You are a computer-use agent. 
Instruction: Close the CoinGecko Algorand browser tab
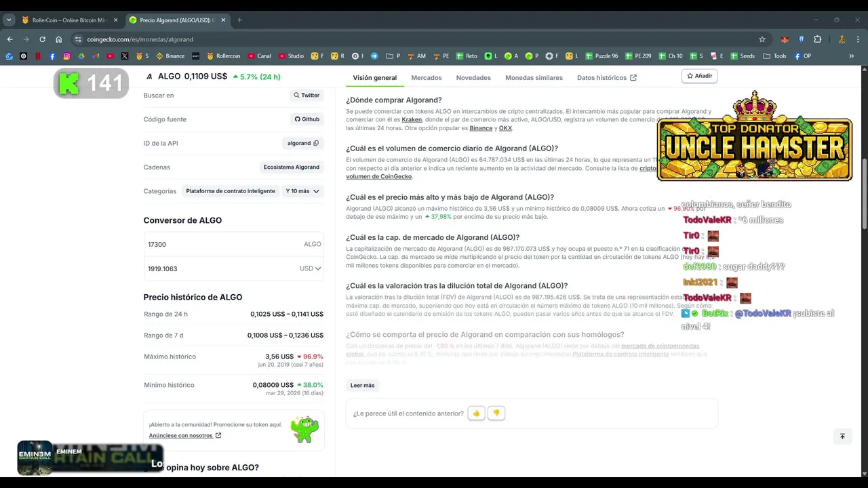(x=222, y=20)
